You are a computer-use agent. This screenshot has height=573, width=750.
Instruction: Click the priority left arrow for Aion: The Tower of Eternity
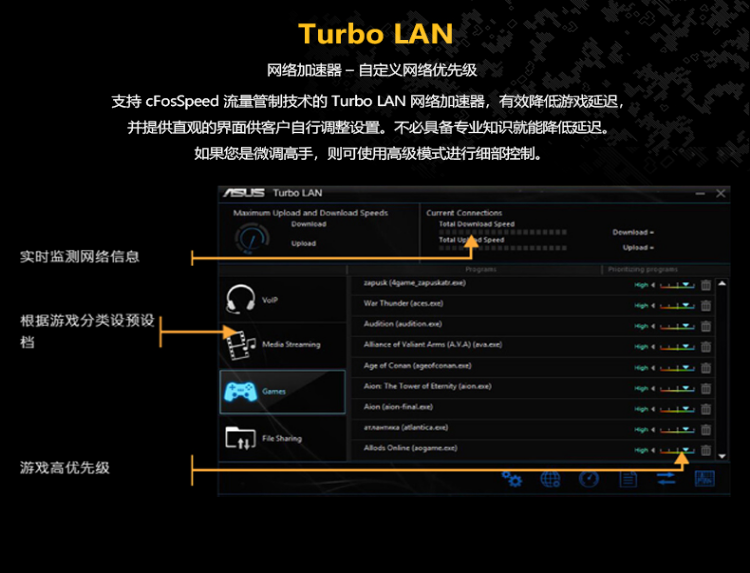[x=653, y=388]
